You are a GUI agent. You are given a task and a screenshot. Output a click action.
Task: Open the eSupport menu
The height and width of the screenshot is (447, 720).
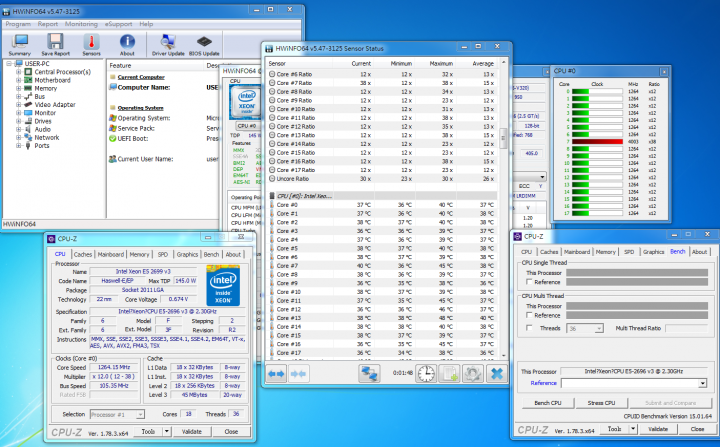[x=118, y=24]
